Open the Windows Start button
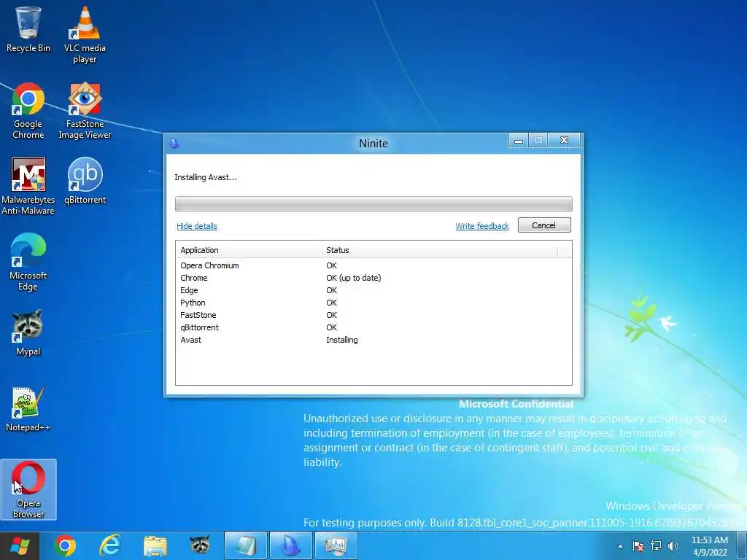This screenshot has height=560, width=747. pos(20,545)
